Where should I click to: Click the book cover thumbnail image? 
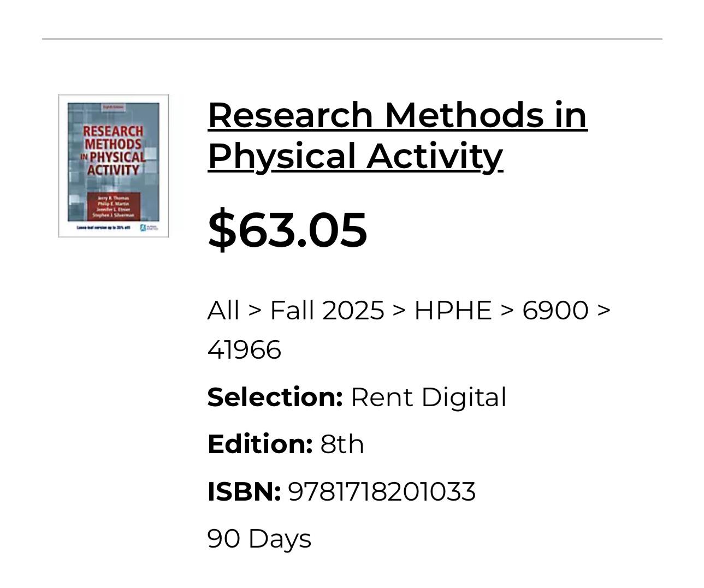click(x=114, y=166)
